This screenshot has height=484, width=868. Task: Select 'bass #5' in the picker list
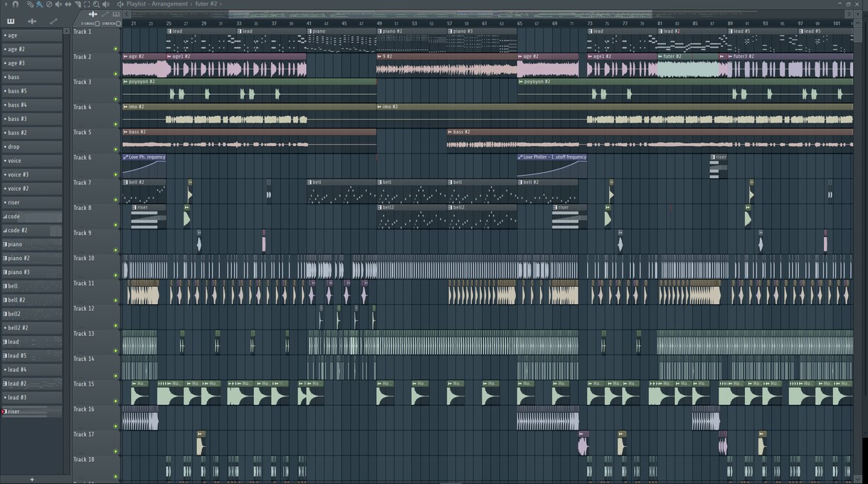pyautogui.click(x=31, y=91)
